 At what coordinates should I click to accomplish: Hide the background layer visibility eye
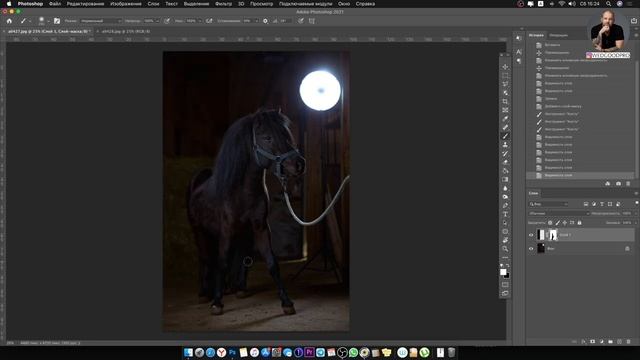[x=531, y=249]
